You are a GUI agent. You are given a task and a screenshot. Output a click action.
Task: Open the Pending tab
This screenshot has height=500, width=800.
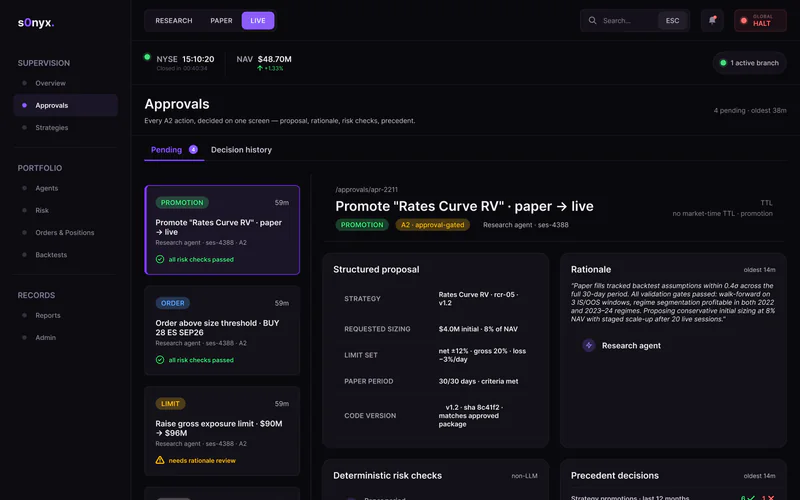[174, 149]
